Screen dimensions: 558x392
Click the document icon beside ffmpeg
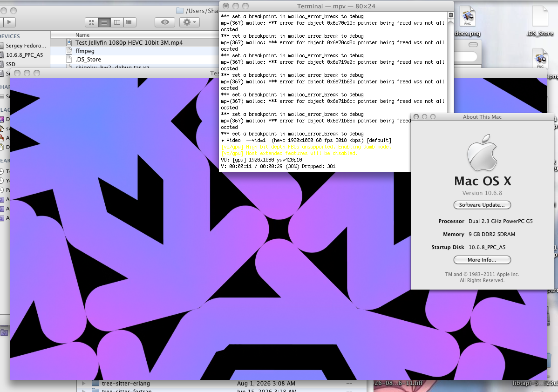click(69, 51)
